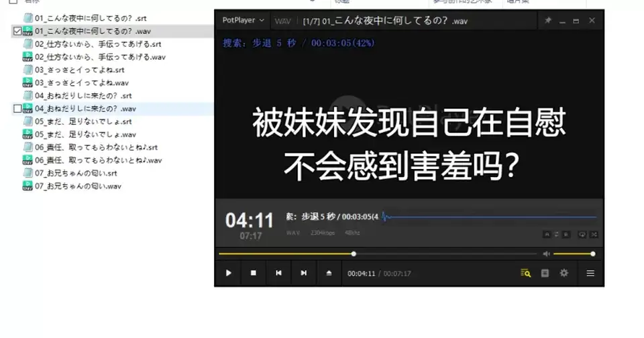Click the 00:04:11 / 00:07:17 time readout
The image size is (644, 338).
point(379,274)
